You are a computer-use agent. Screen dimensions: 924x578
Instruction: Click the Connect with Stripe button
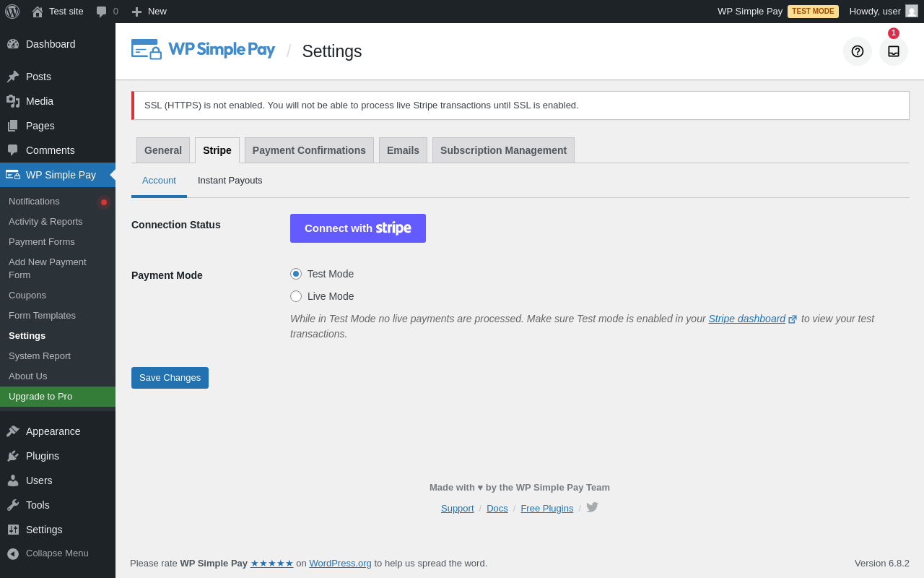(358, 228)
